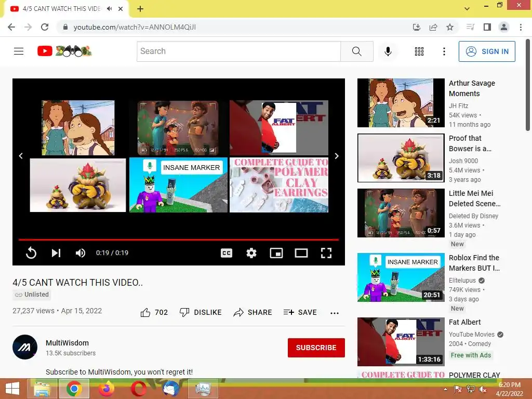
Task: Open Chrome tab search chevron
Action: [467, 9]
